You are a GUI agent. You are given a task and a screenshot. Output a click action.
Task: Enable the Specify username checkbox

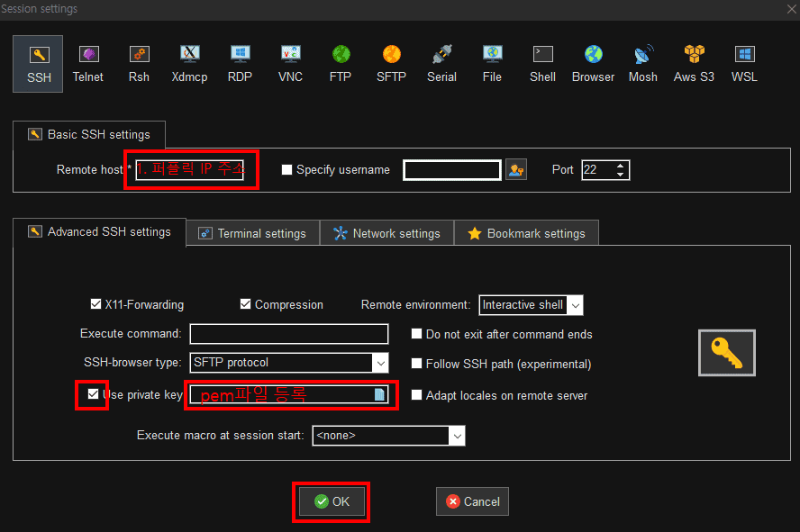coord(286,170)
